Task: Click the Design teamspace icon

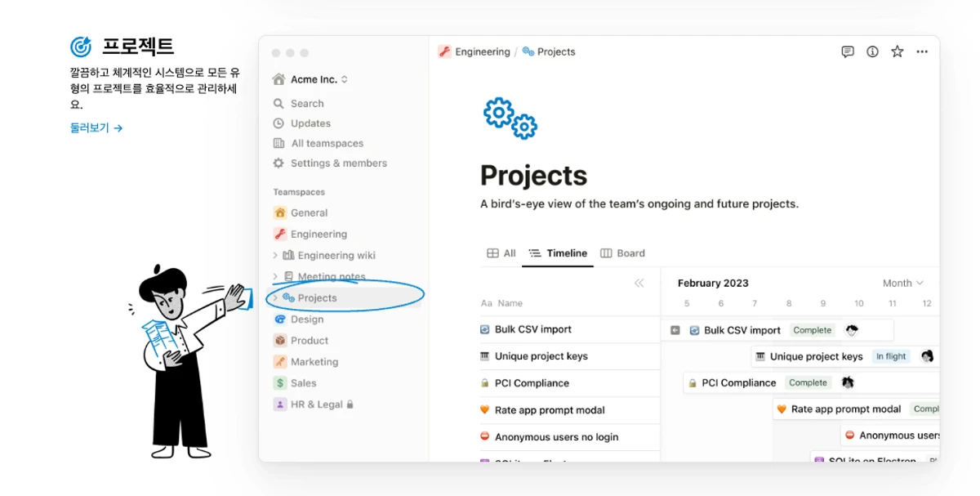Action: point(280,319)
